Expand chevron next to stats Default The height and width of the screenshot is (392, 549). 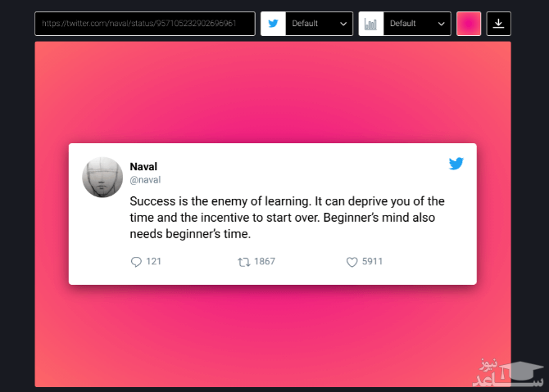pyautogui.click(x=441, y=24)
